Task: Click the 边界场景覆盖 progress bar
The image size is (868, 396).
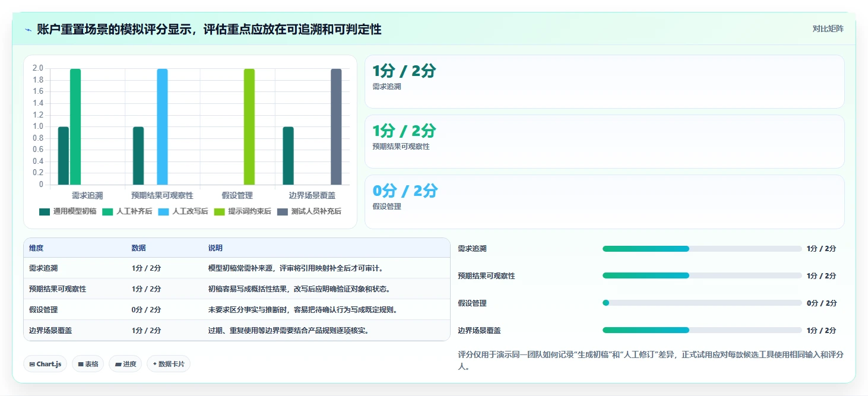Action: tap(702, 330)
